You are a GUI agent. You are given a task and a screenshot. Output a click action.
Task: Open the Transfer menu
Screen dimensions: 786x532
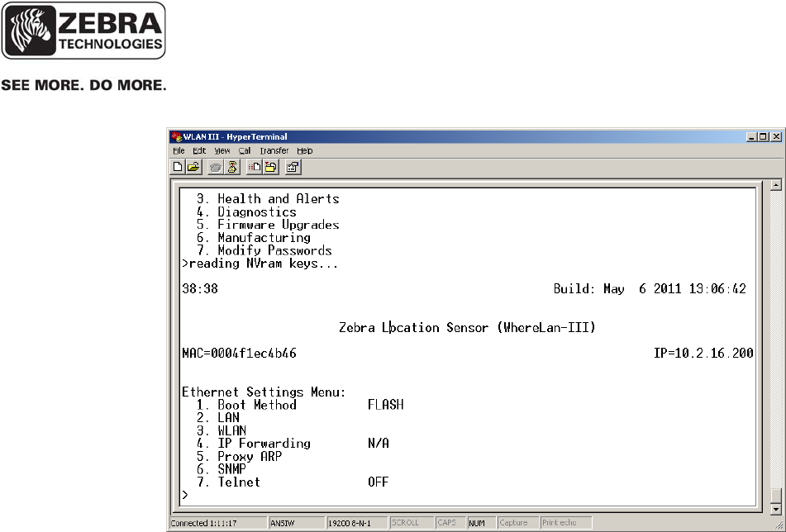[x=274, y=151]
